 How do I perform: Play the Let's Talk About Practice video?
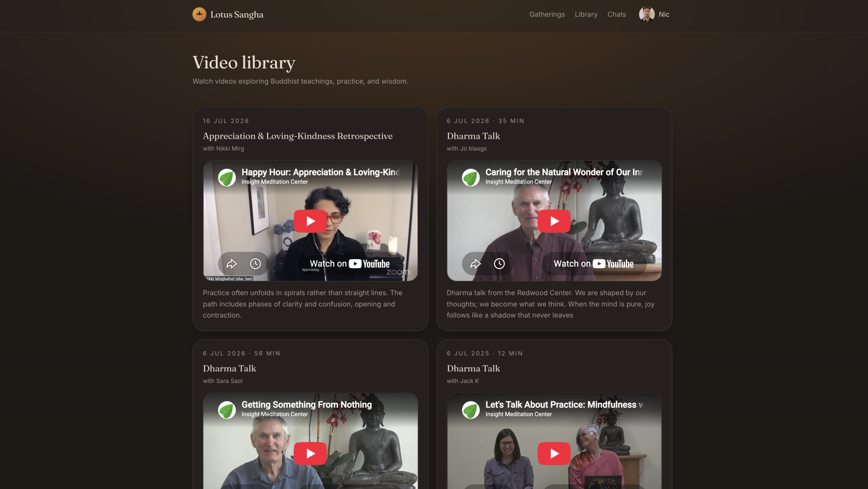[x=554, y=454]
